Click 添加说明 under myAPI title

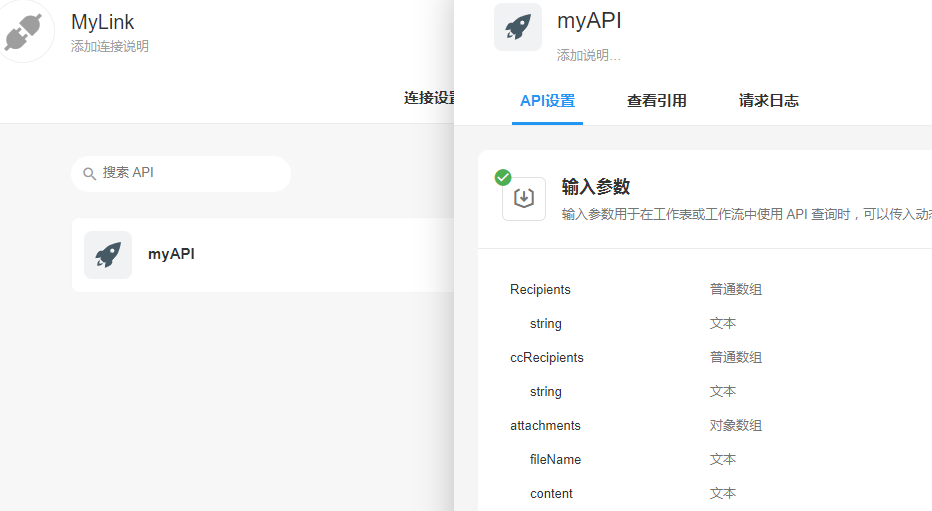pyautogui.click(x=588, y=55)
